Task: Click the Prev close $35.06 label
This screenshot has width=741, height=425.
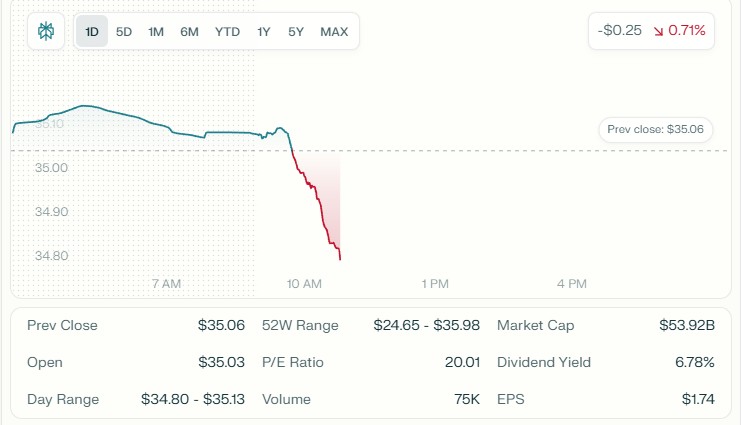Action: (655, 129)
